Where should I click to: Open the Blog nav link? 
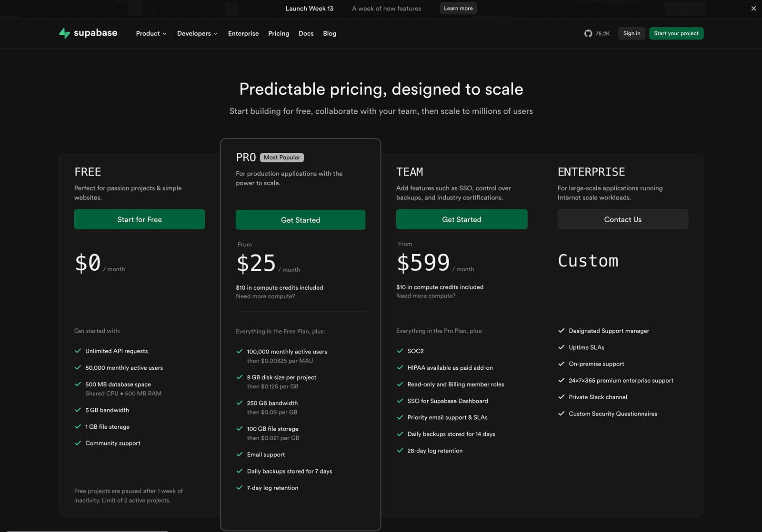click(x=330, y=33)
